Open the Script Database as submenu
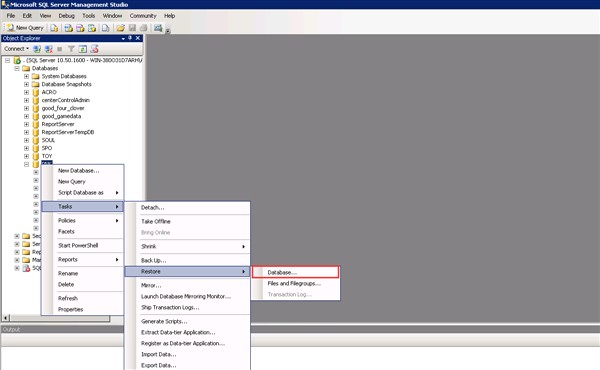 pos(82,193)
